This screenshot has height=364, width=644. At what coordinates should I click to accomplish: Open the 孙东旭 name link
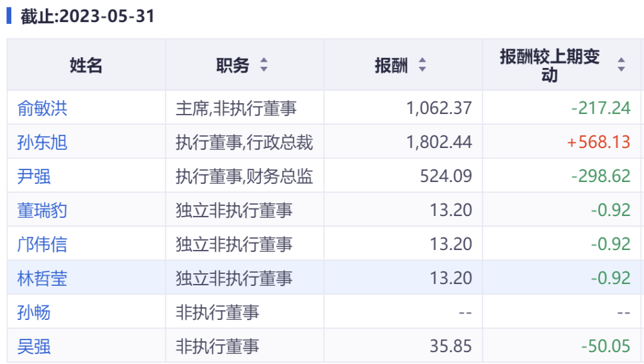42,142
